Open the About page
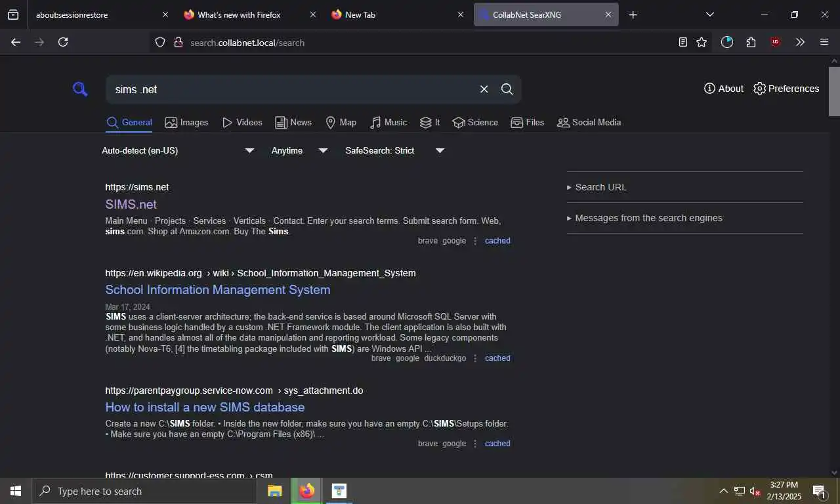 pos(724,89)
